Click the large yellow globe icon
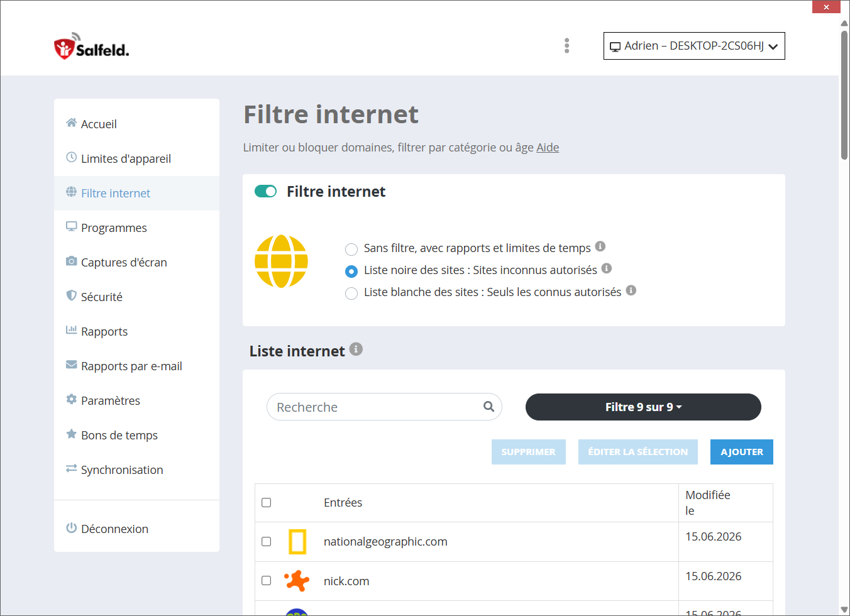The image size is (850, 616). 281,261
